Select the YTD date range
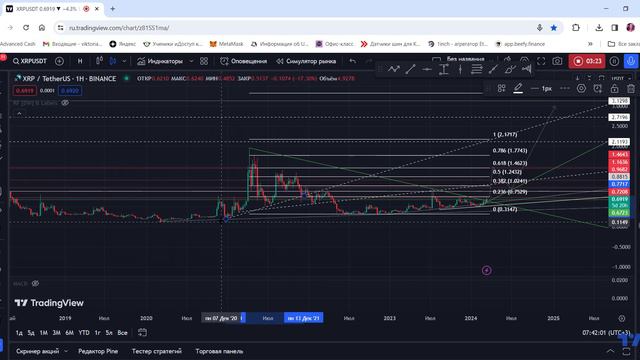The height and width of the screenshot is (360, 640). pyautogui.click(x=84, y=333)
